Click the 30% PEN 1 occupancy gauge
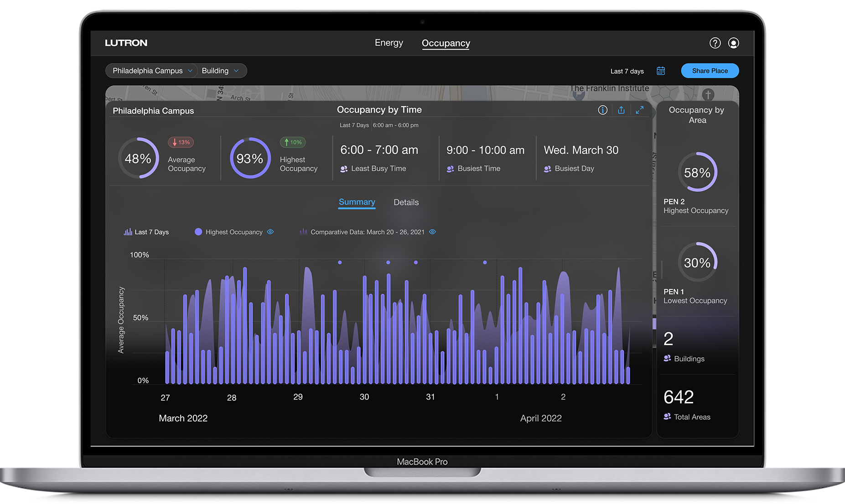The height and width of the screenshot is (504, 845). pyautogui.click(x=697, y=262)
